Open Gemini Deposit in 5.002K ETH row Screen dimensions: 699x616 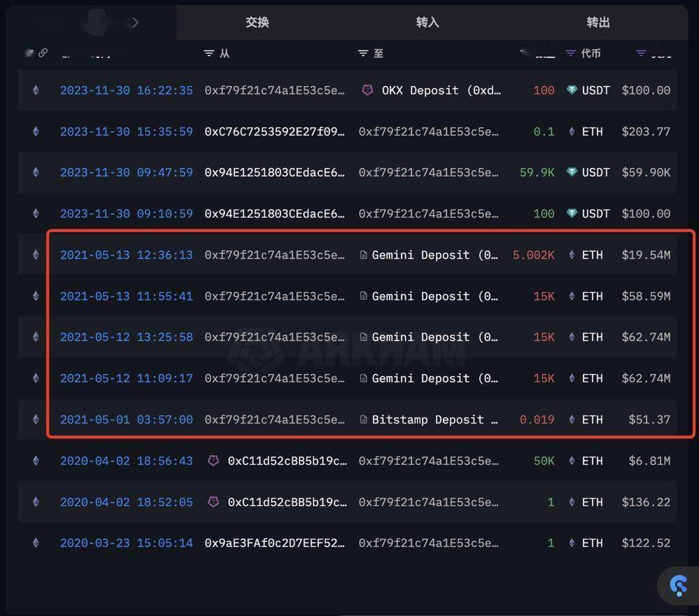tap(435, 254)
